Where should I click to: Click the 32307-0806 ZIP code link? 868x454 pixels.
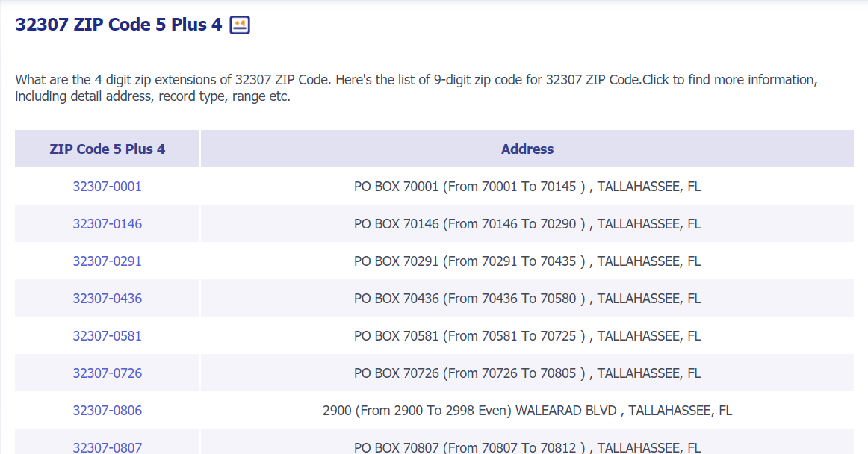tap(107, 411)
